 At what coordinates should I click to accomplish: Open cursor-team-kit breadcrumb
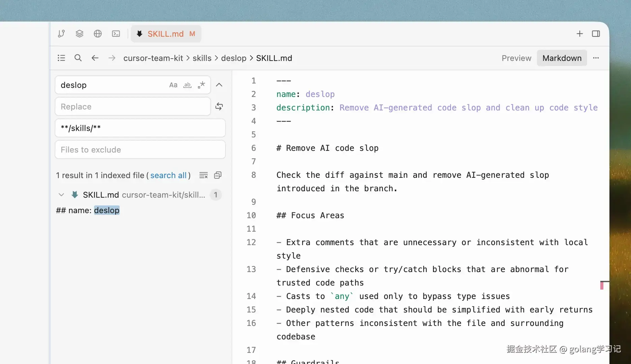click(153, 58)
